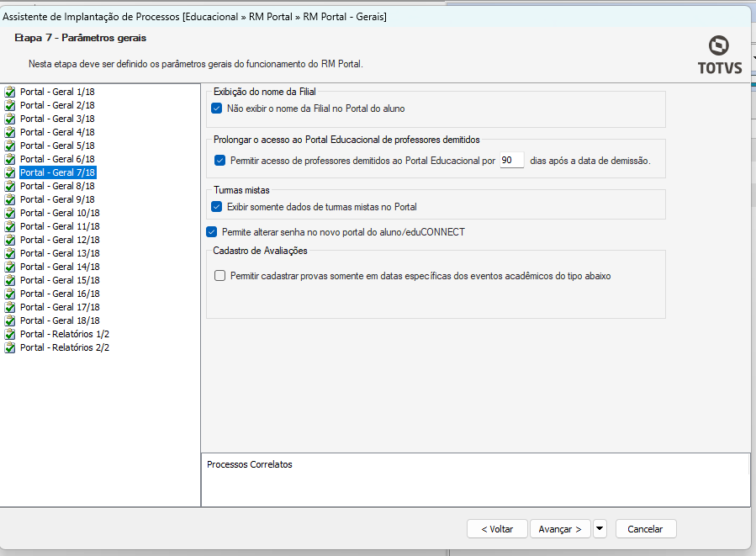Toggle 'Exibir somente dados de turmas mistas' checkbox
Screen dimensions: 756x556
pos(217,206)
